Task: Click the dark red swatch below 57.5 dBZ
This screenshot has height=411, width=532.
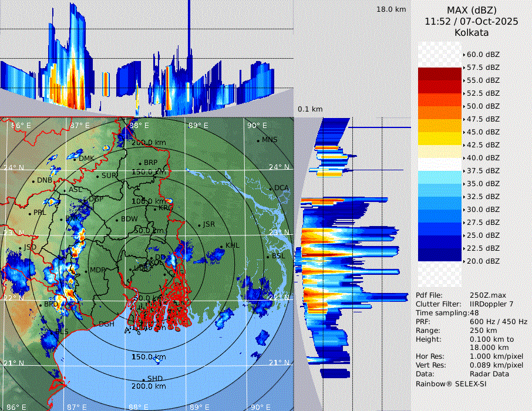Action: click(x=439, y=74)
